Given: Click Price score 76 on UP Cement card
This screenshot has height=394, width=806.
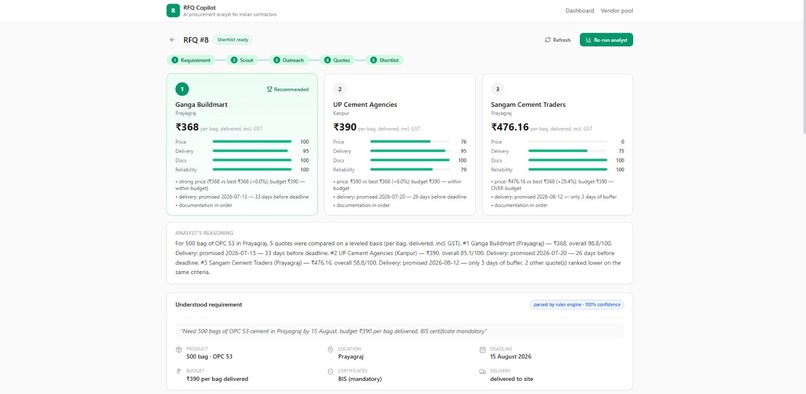Looking at the screenshot, I should tap(464, 142).
